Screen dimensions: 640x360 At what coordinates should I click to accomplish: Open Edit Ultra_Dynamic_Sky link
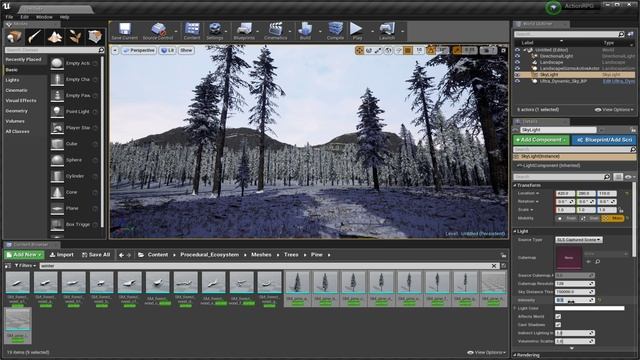(618, 82)
